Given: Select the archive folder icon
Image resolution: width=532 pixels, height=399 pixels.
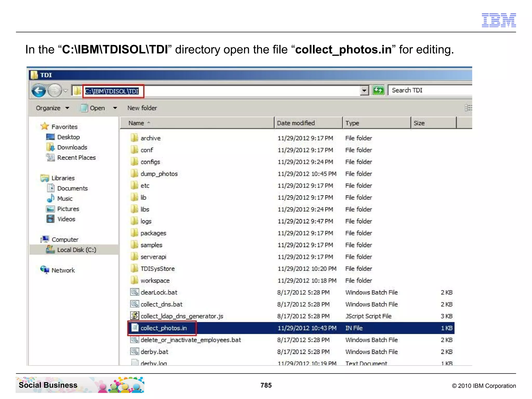Looking at the screenshot, I should [134, 138].
